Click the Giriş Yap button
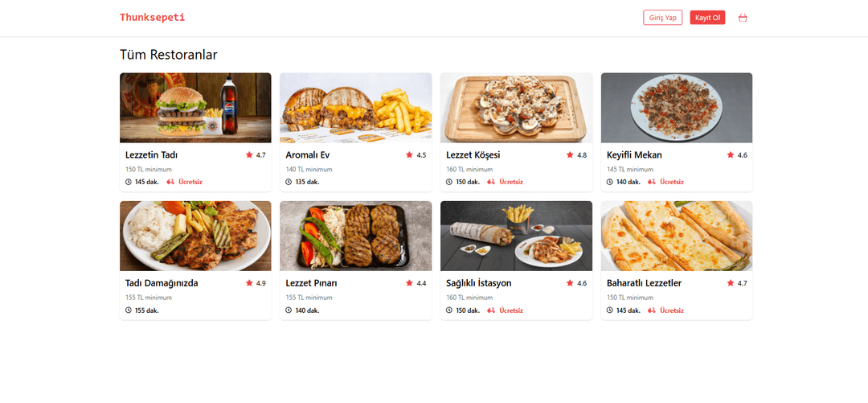868x403 pixels. point(662,18)
